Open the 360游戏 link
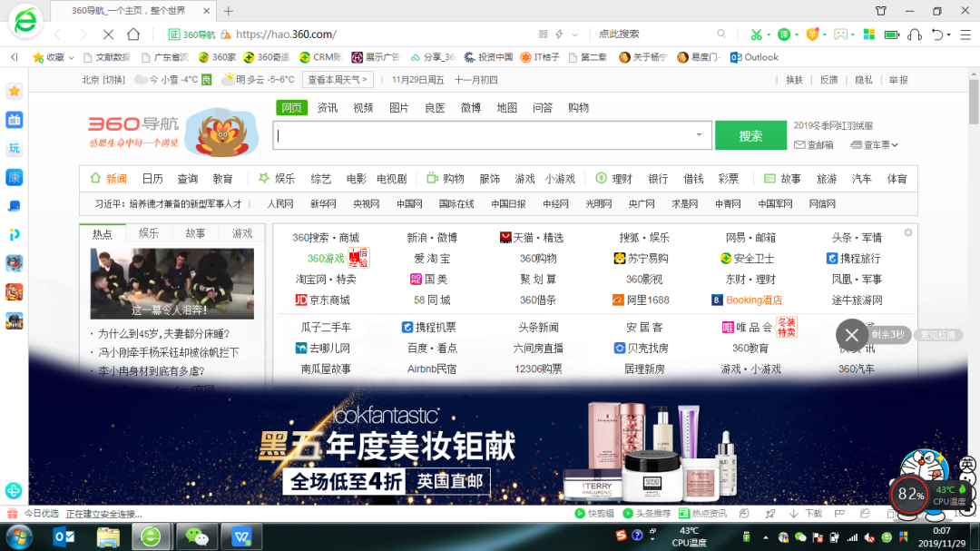The height and width of the screenshot is (551, 980). coord(326,259)
